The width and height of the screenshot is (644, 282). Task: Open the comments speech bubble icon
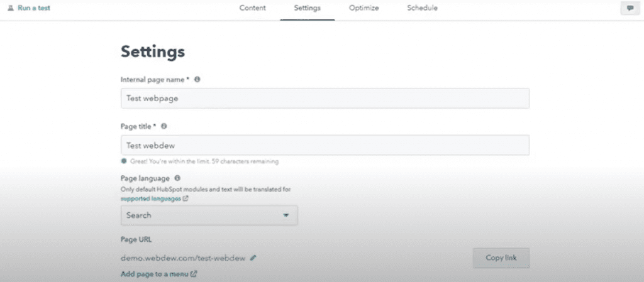630,8
